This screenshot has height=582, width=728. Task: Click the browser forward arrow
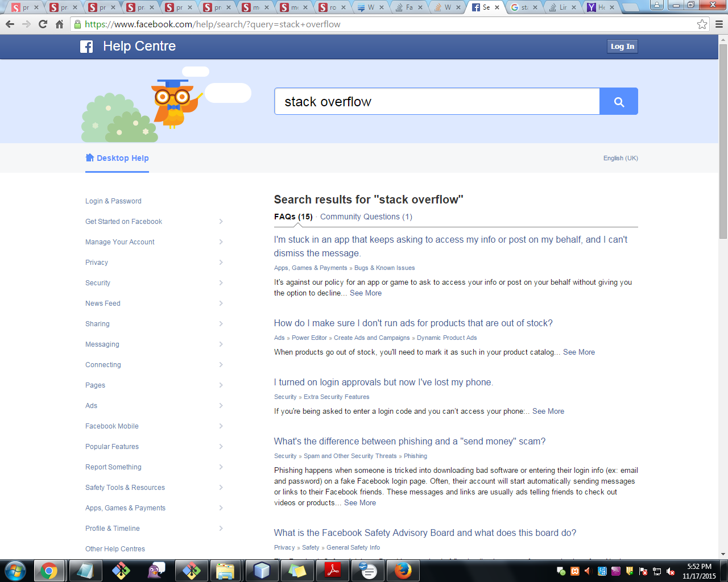pyautogui.click(x=26, y=24)
